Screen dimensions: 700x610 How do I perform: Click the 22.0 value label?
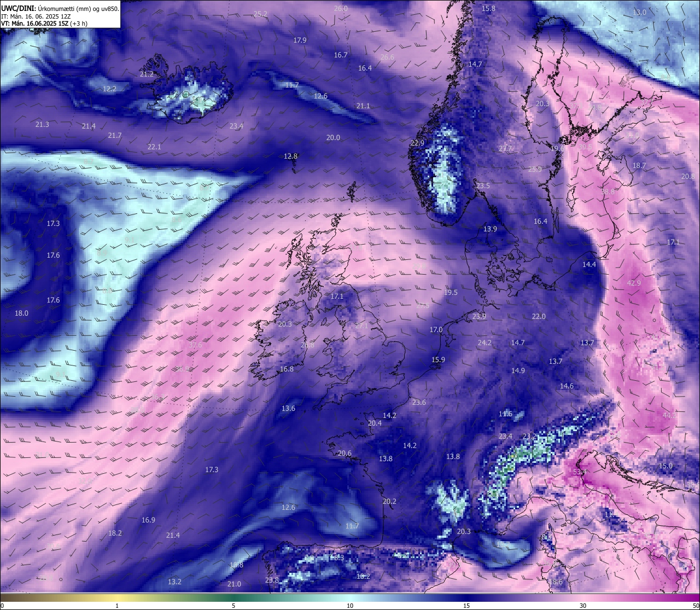point(539,316)
